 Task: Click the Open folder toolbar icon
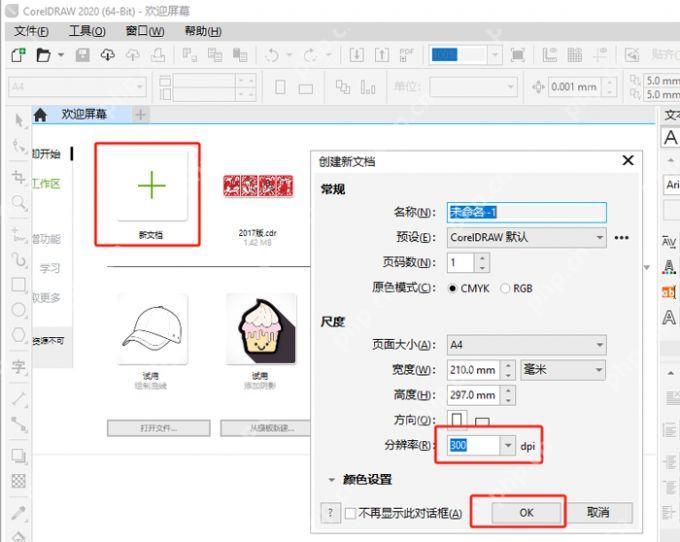point(43,55)
